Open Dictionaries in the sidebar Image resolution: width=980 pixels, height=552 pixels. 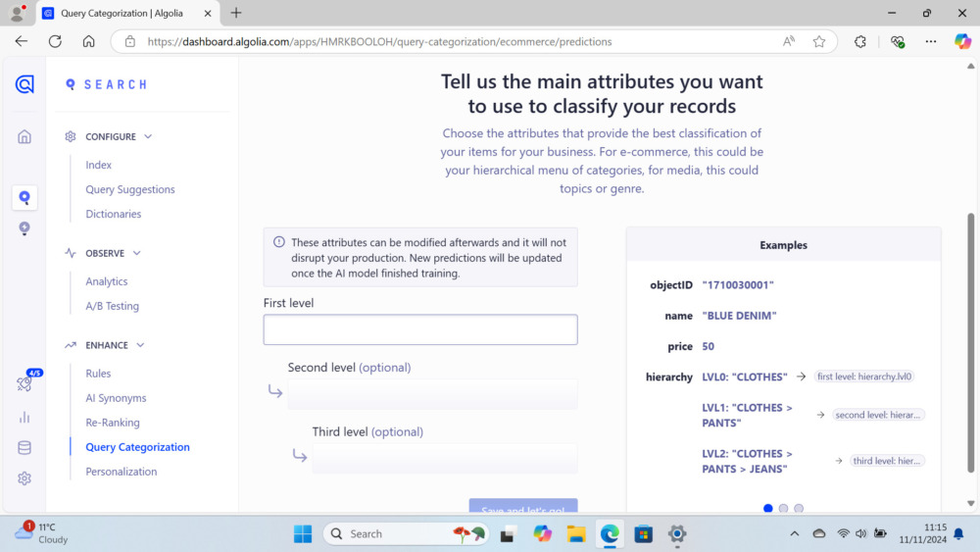(x=113, y=214)
